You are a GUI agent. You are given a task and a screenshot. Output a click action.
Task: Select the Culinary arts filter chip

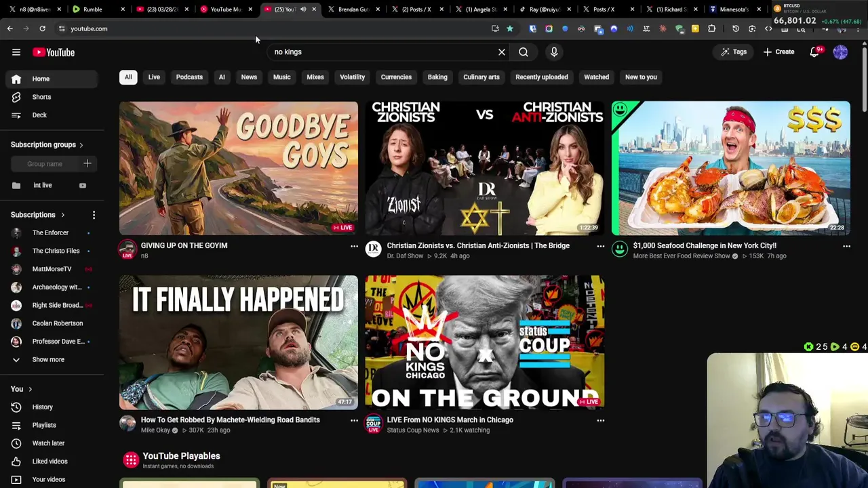coord(481,77)
